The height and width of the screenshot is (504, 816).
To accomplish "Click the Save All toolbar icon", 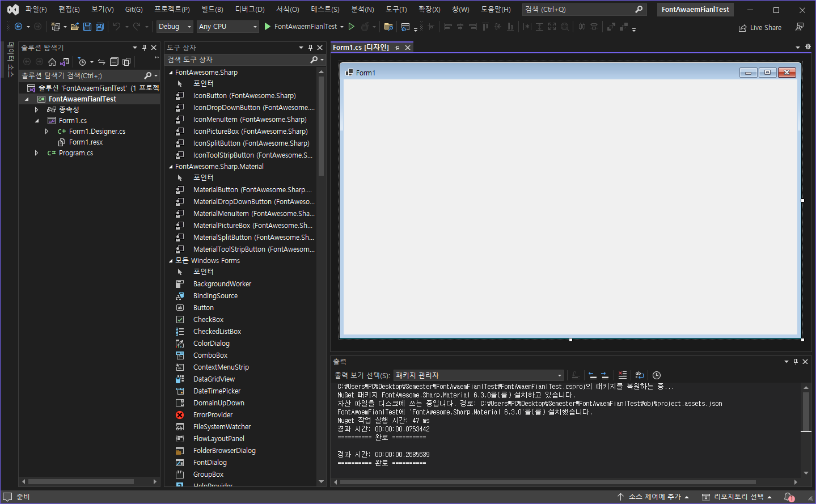I will pyautogui.click(x=100, y=27).
